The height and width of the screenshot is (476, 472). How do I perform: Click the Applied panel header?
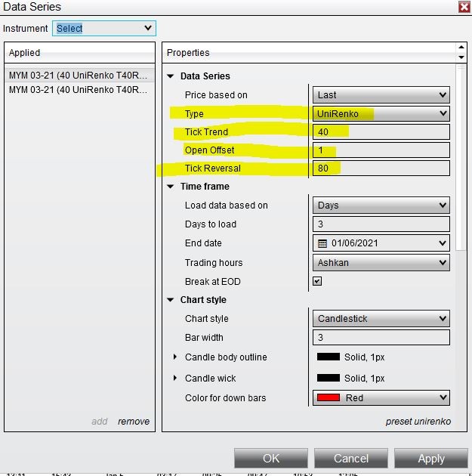click(x=79, y=53)
